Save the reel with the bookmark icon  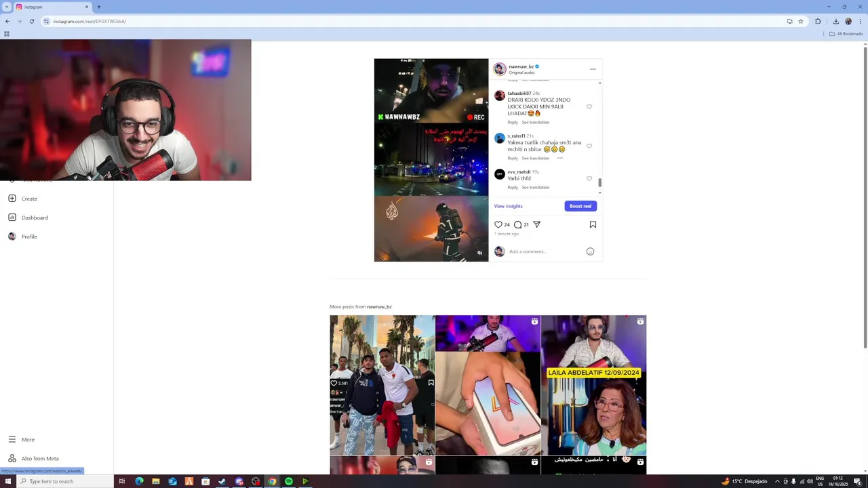[x=593, y=224]
